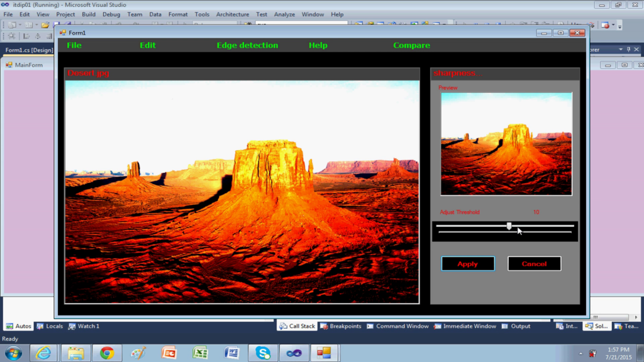Apply the sharpness adjustment
Viewport: 644px width, 362px height.
coord(468,263)
